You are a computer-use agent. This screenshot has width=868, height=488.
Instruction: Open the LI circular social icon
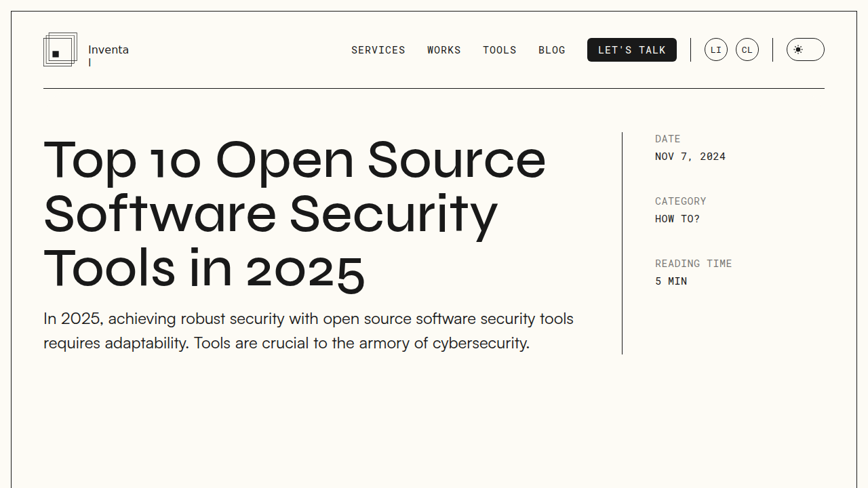coord(716,49)
